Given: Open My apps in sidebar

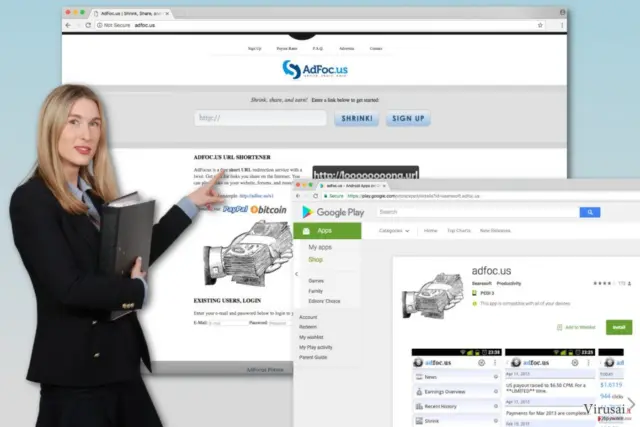Looking at the screenshot, I should (320, 247).
